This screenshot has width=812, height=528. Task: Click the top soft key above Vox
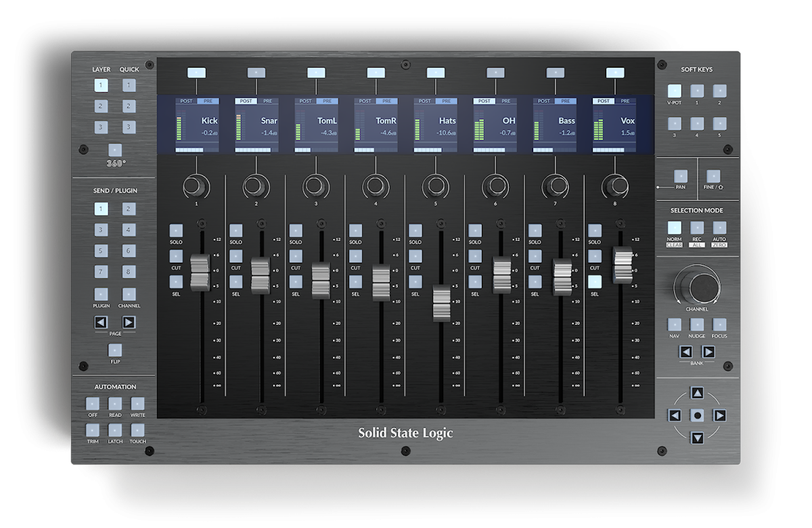[615, 72]
